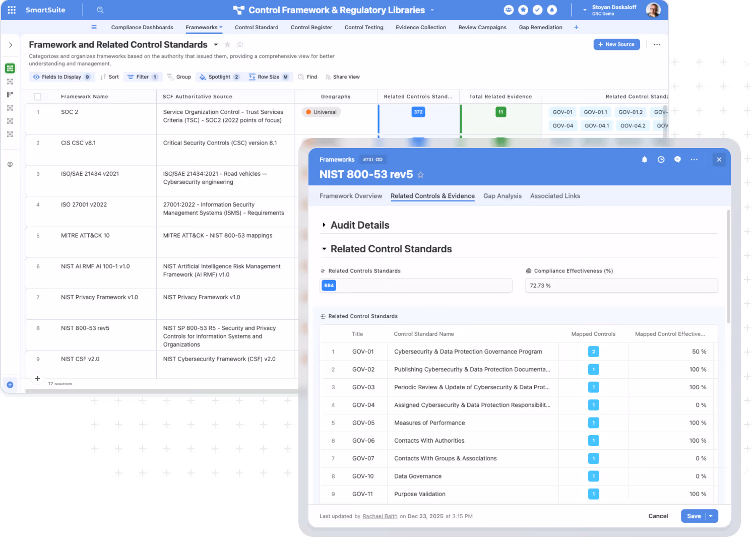756x554 pixels.
Task: Open the Gap Analysis record tab
Action: [502, 196]
